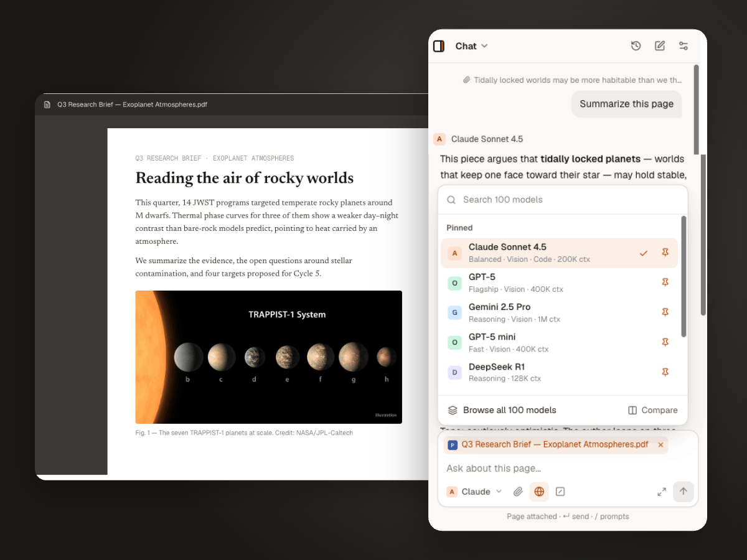Screen dimensions: 747x560
Task: Unpin GPT-5 using its pin icon
Action: [x=665, y=282]
